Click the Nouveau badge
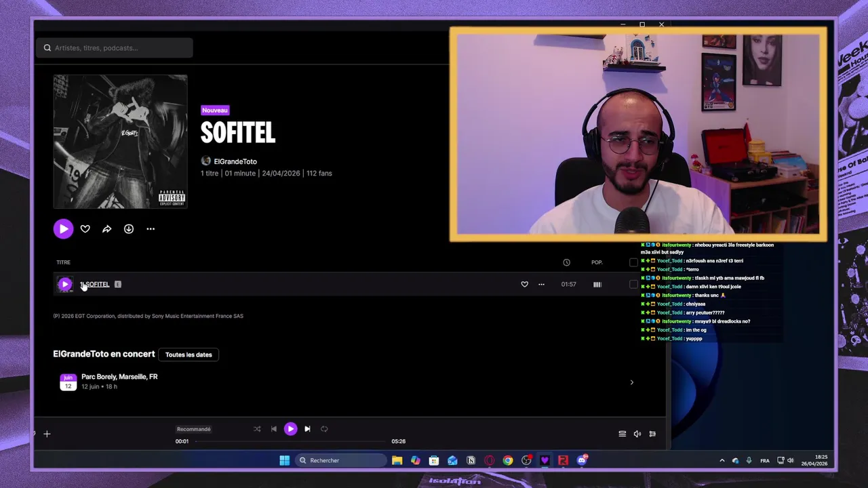Screen dimensions: 868x488 pos(215,110)
